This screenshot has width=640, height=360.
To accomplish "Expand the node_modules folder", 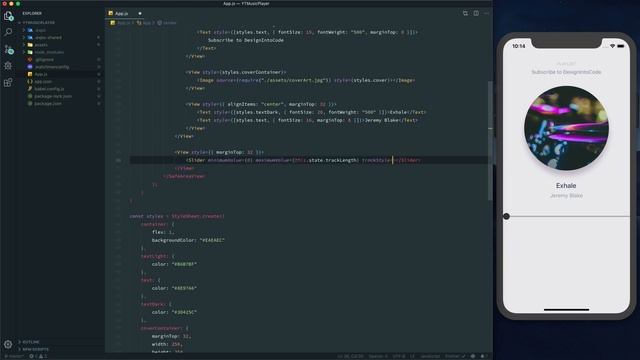I will point(49,52).
